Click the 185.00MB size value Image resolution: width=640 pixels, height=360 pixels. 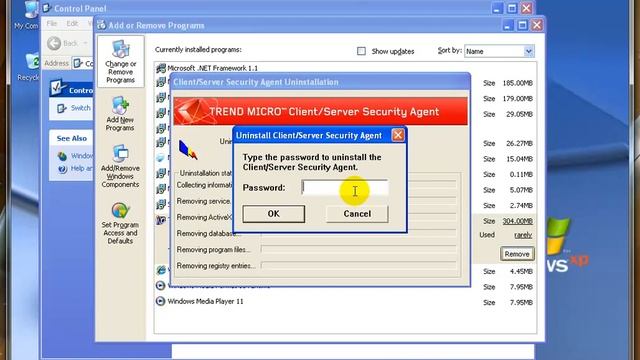click(518, 83)
